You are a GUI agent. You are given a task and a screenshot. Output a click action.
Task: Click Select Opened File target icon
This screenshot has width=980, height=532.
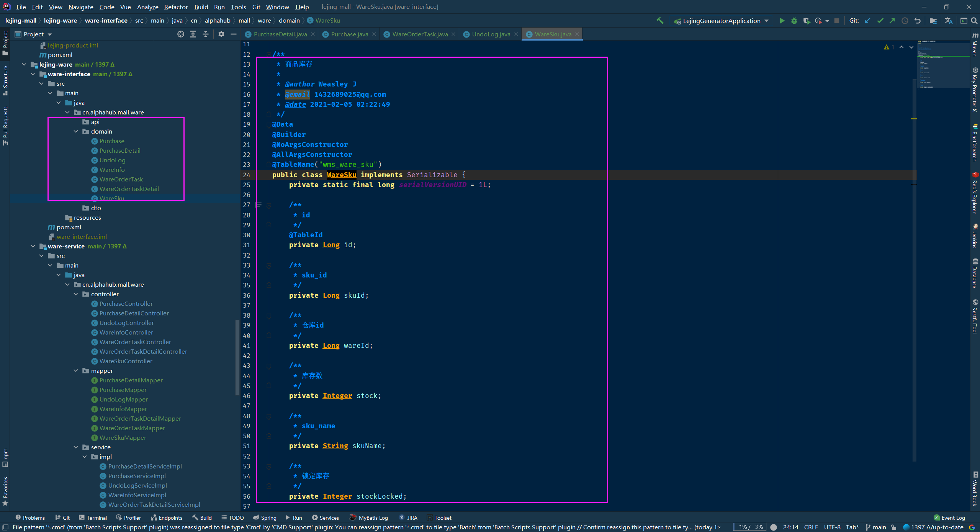[181, 34]
